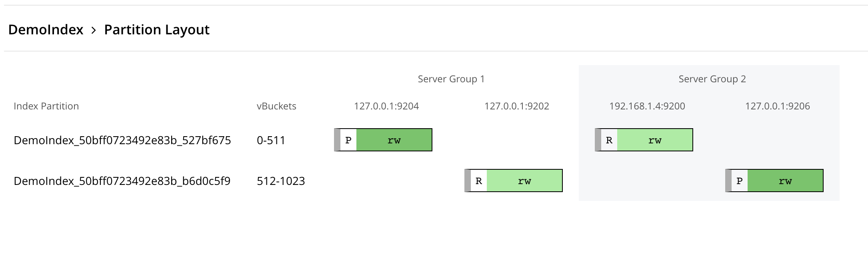Click partition DemoIndex_50bff0723492e83b_527bf675
This screenshot has height=258, width=868.
tap(122, 141)
